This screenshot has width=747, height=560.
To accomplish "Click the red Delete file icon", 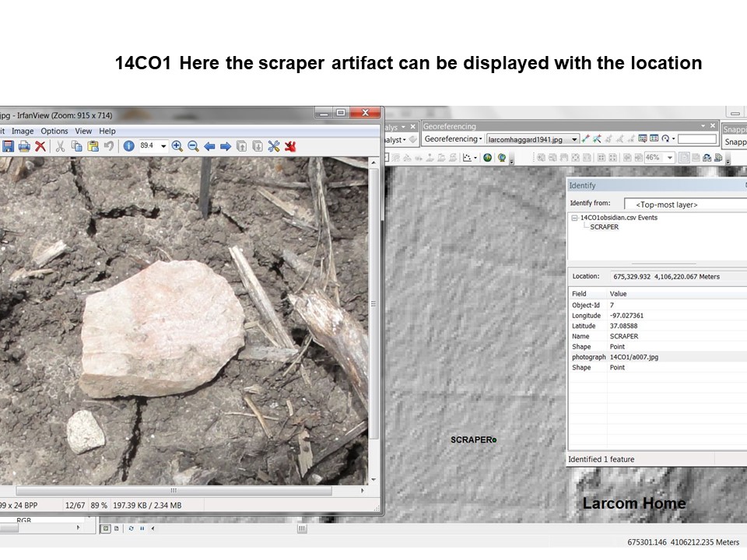I will (40, 146).
